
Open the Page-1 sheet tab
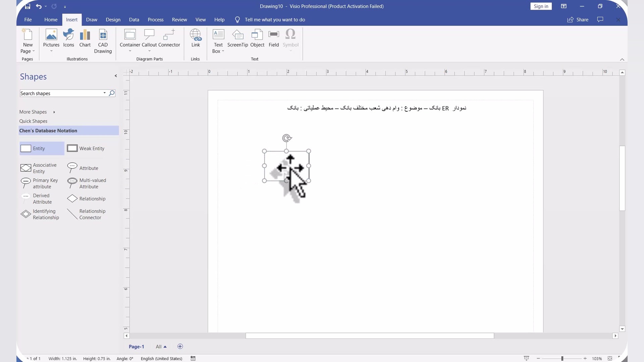point(136,347)
